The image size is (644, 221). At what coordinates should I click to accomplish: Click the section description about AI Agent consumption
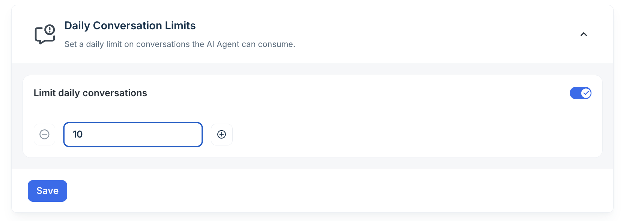[x=180, y=44]
